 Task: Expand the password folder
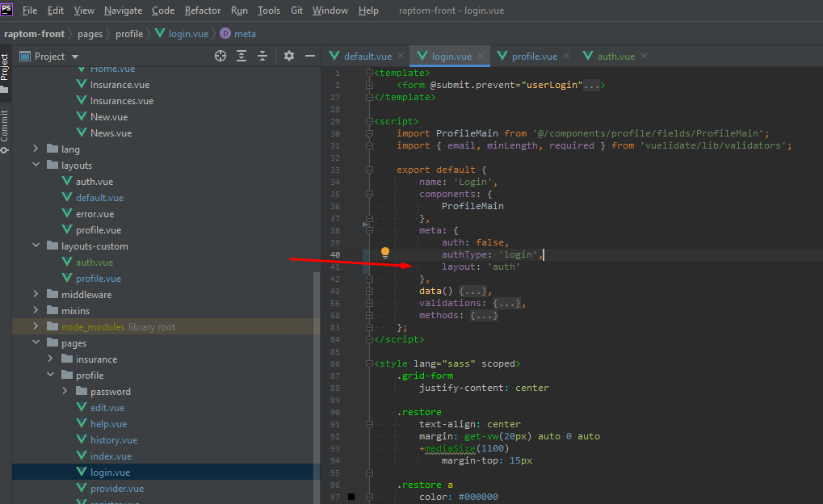coord(65,391)
